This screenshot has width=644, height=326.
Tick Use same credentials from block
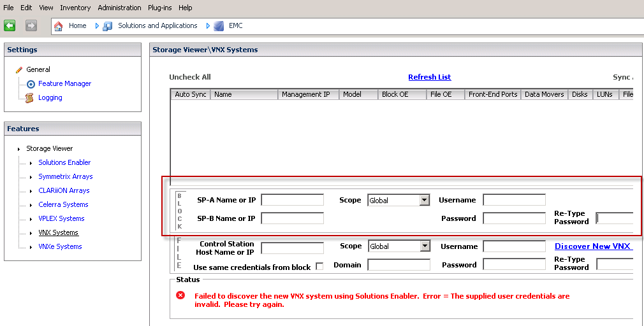(319, 267)
